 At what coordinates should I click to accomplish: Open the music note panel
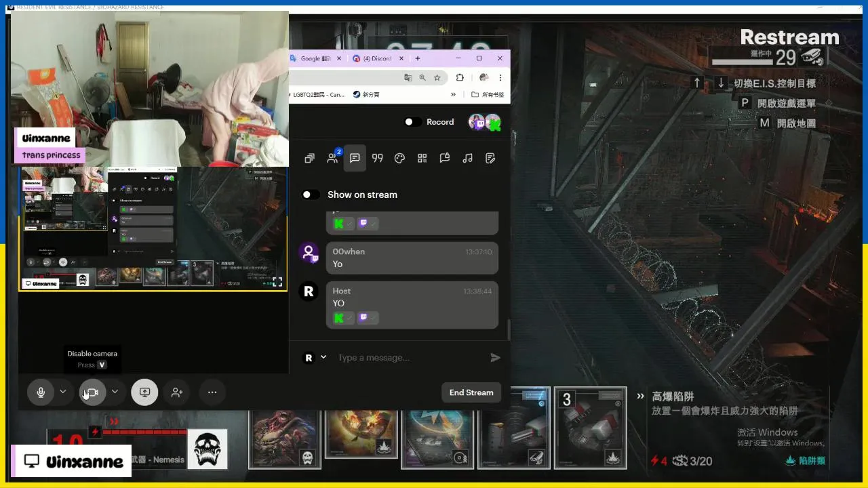point(467,158)
